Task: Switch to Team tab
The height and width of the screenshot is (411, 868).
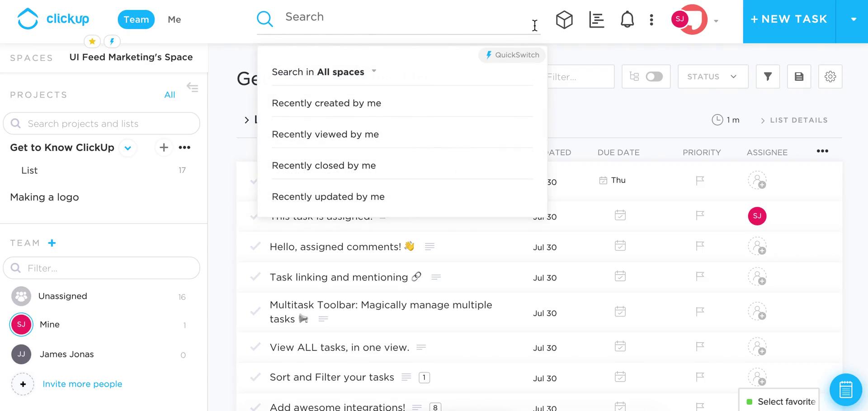Action: click(x=136, y=19)
